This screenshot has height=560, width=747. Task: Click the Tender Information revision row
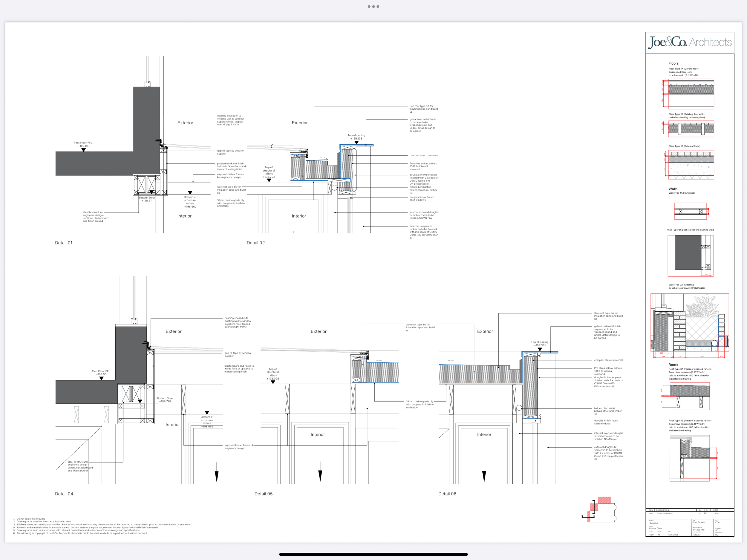pos(664,513)
